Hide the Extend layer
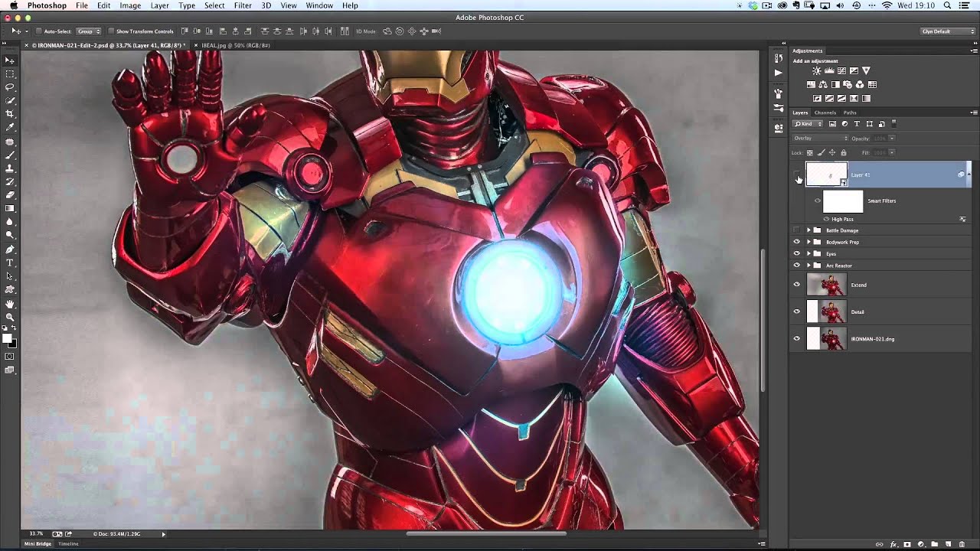980x551 pixels. (797, 285)
